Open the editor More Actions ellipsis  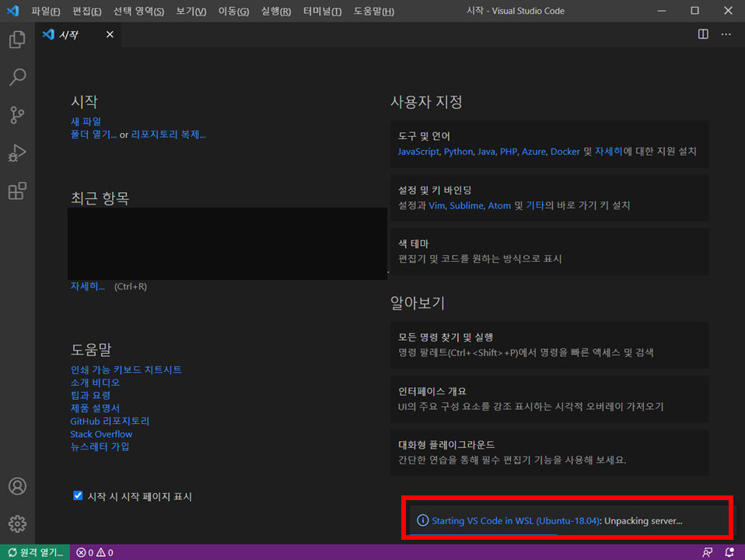[726, 34]
